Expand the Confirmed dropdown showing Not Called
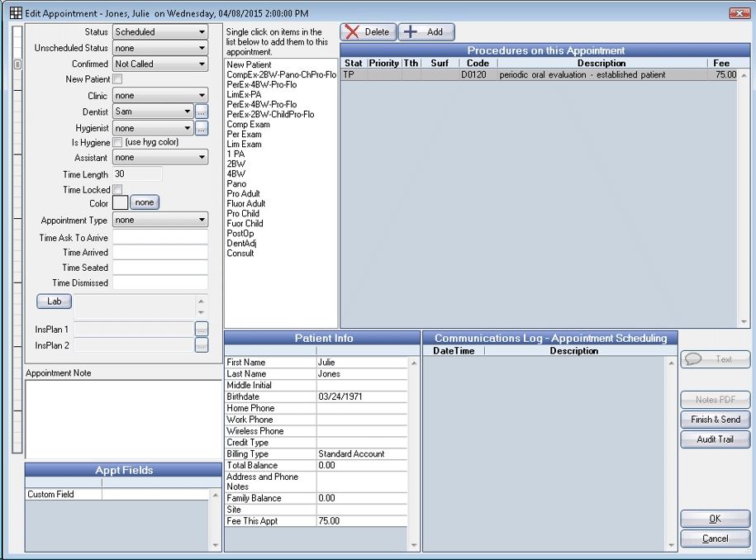The image size is (756, 560). 160,64
